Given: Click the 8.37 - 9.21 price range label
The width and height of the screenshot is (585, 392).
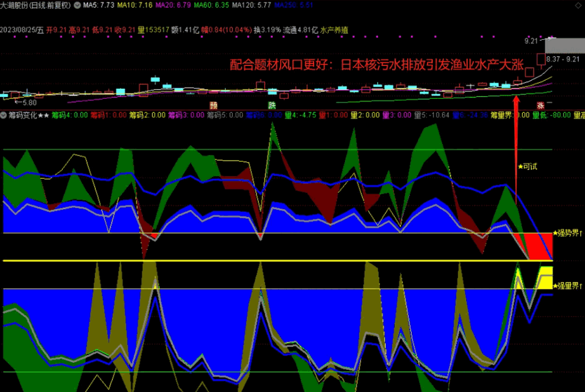Looking at the screenshot, I should pyautogui.click(x=563, y=59).
